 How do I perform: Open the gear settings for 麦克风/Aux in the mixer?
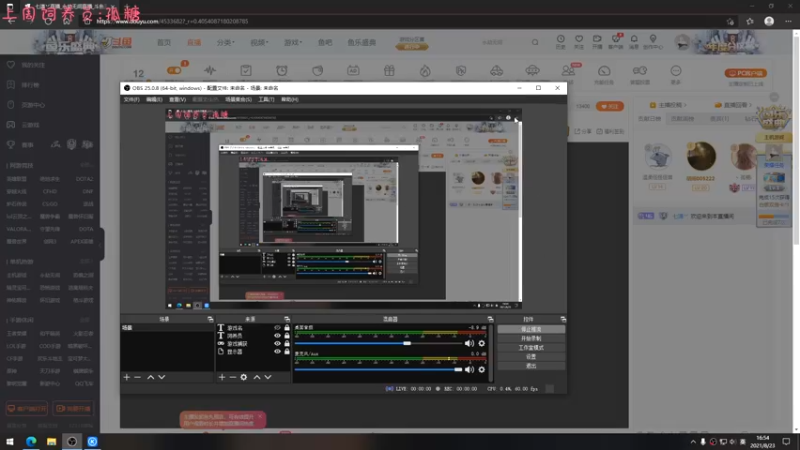482,369
